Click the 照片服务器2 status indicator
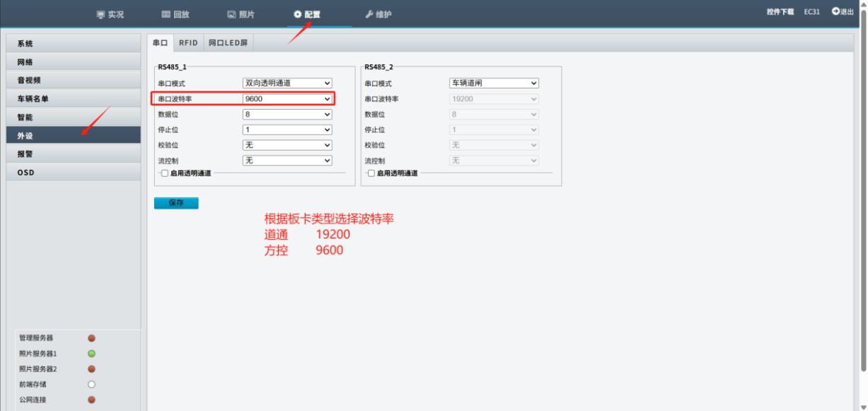Image resolution: width=868 pixels, height=411 pixels. (x=91, y=369)
